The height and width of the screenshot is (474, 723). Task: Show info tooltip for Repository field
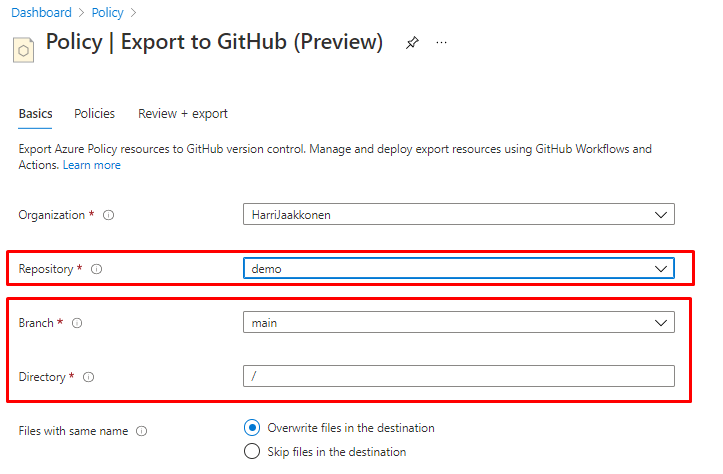[97, 269]
